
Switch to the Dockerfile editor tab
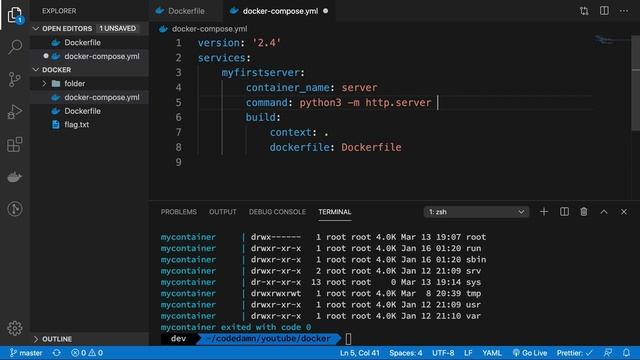(186, 11)
